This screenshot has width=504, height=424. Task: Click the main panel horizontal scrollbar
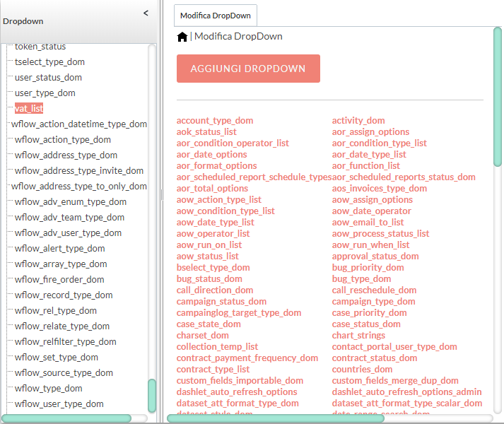(x=276, y=418)
